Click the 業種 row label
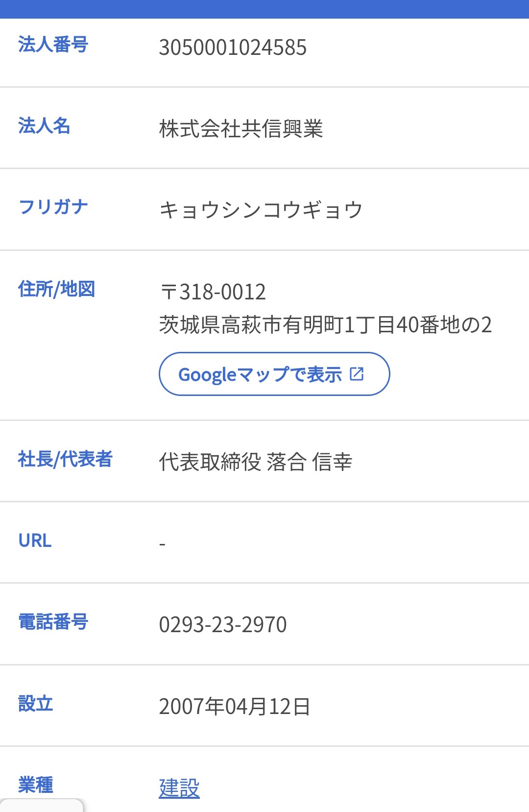The width and height of the screenshot is (529, 812). (35, 785)
